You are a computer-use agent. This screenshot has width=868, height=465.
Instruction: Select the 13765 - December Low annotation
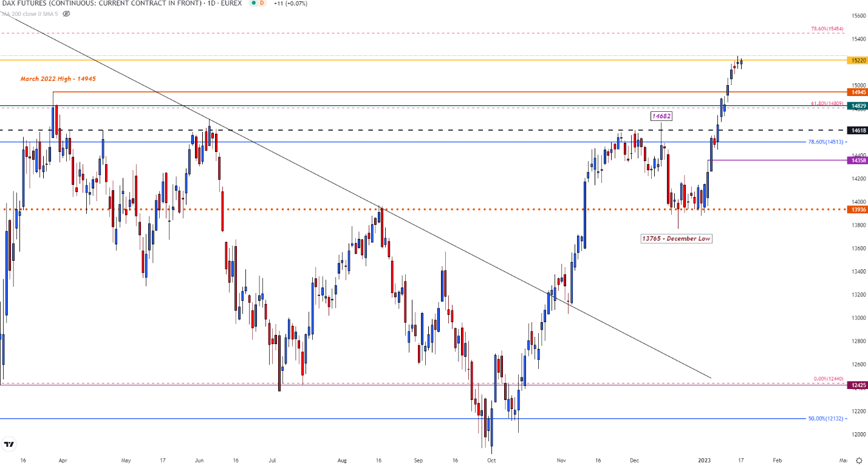676,238
